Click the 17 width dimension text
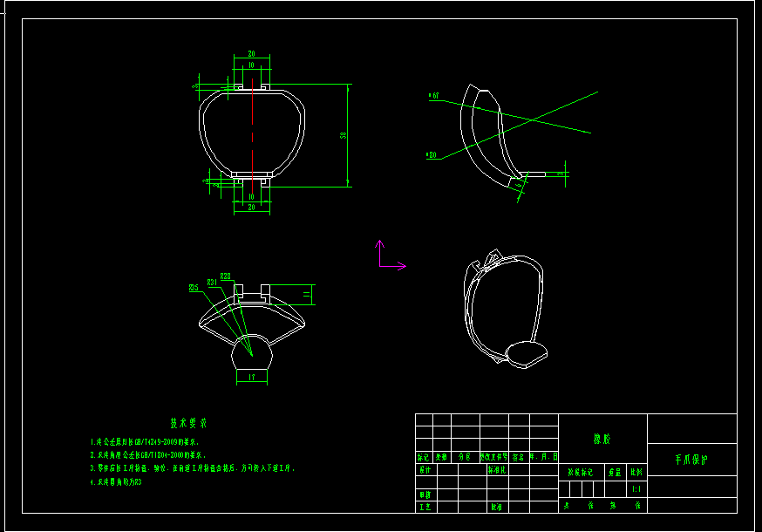The height and width of the screenshot is (532, 762). coord(251,377)
